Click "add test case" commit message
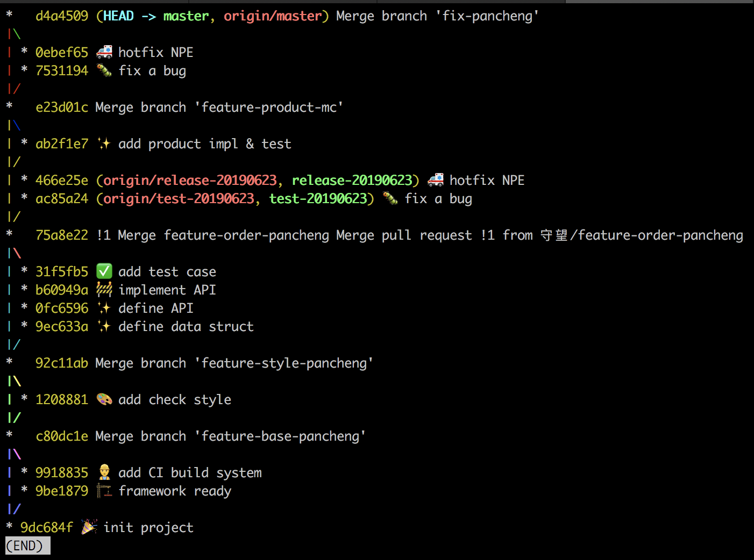The width and height of the screenshot is (754, 560). (167, 271)
